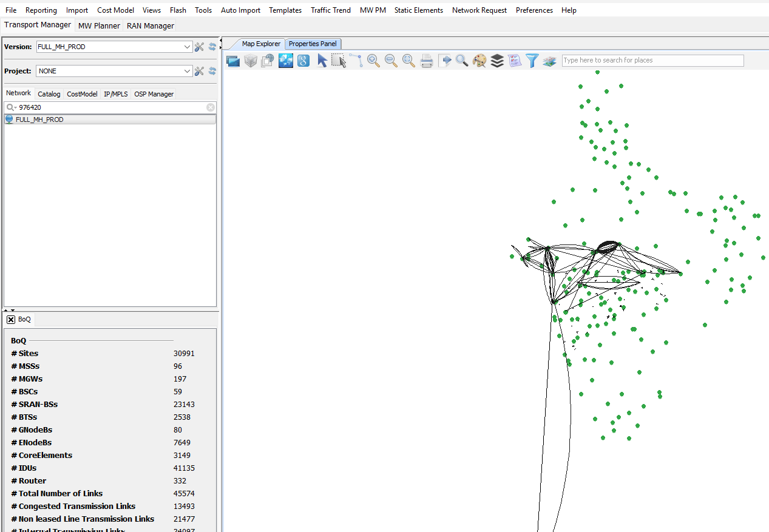Click the places search input field

[652, 61]
